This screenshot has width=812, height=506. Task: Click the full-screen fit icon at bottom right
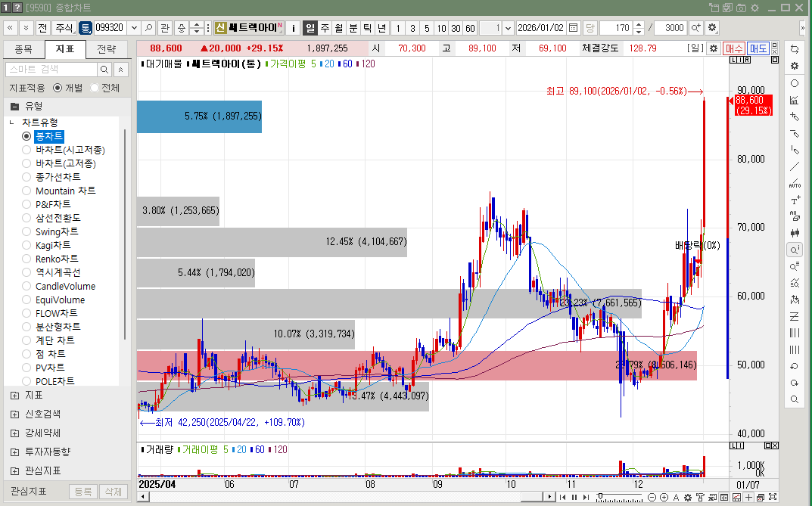(x=773, y=497)
